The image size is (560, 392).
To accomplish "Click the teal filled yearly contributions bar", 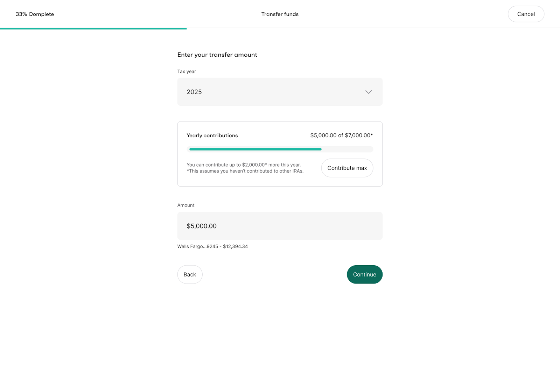I will [255, 149].
